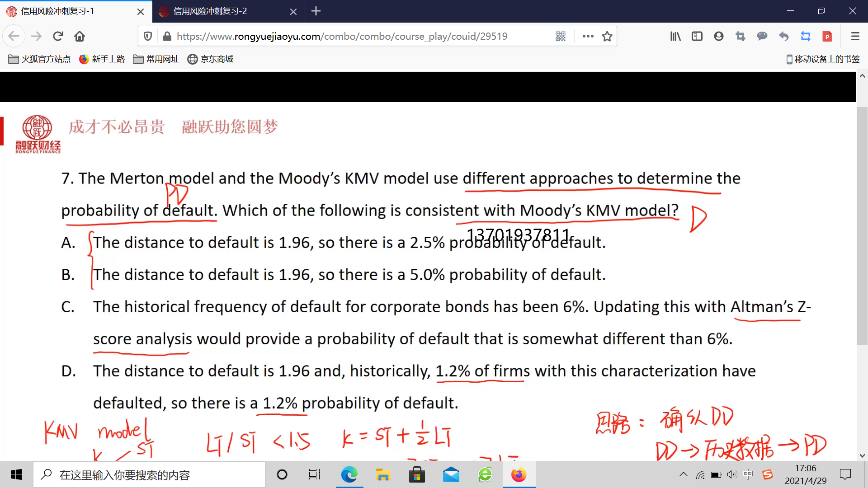Viewport: 868px width, 488px height.
Task: Open Cortana circle button
Action: [282, 474]
